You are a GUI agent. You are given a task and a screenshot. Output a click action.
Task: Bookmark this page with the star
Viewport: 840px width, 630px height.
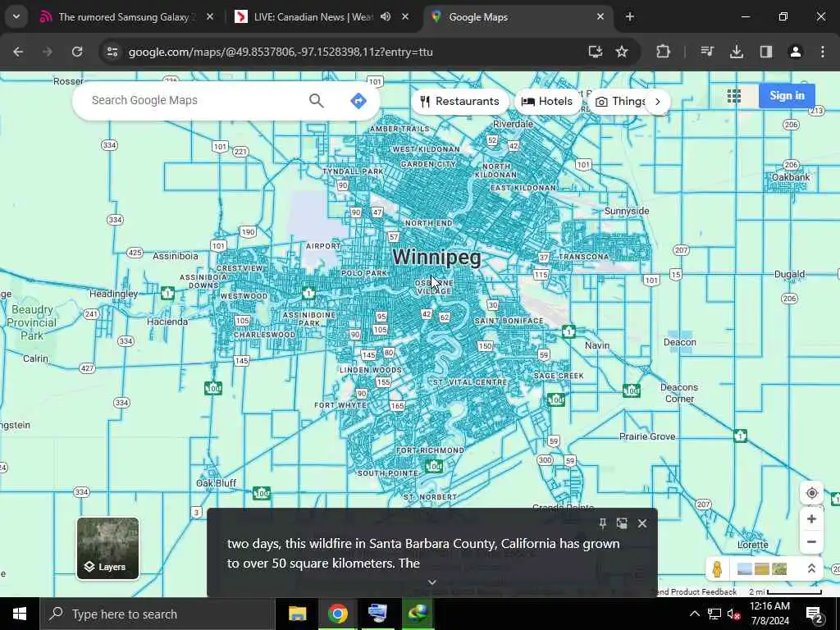click(622, 52)
